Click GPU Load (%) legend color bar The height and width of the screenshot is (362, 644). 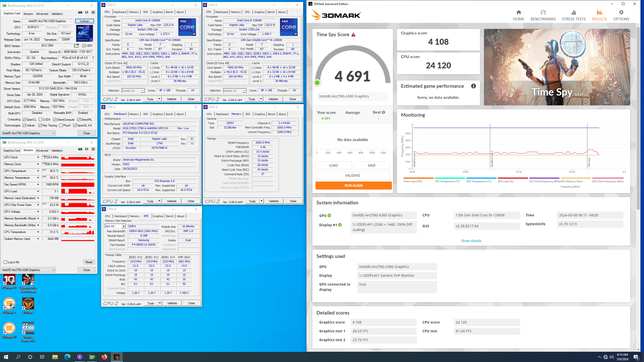click(513, 178)
